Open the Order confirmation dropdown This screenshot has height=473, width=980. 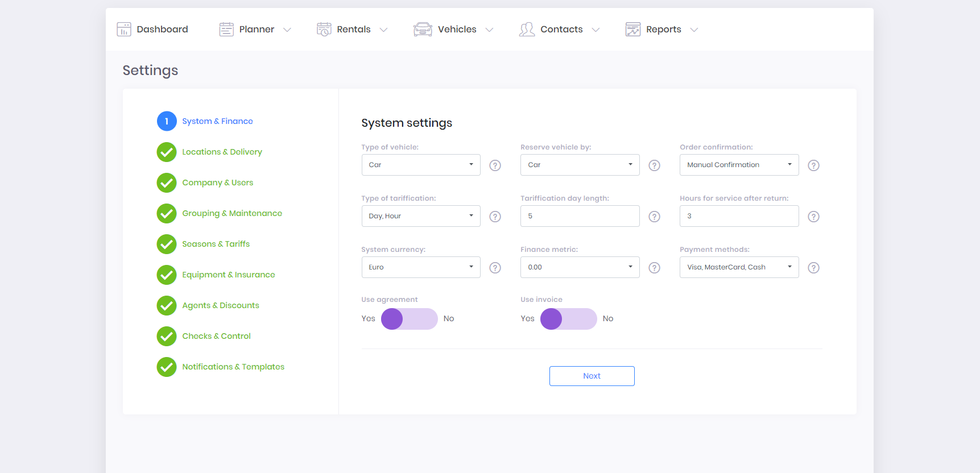coord(739,165)
